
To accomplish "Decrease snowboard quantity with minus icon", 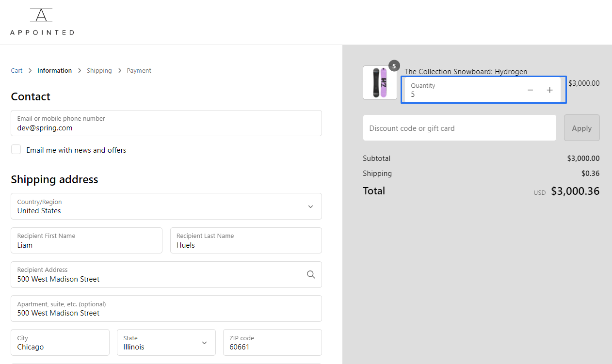I will point(530,90).
